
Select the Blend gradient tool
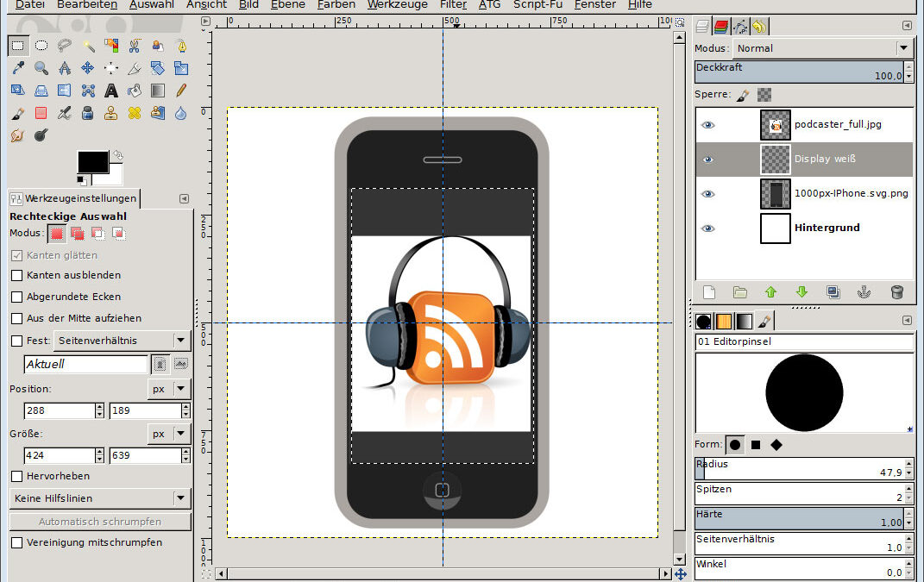click(x=157, y=91)
